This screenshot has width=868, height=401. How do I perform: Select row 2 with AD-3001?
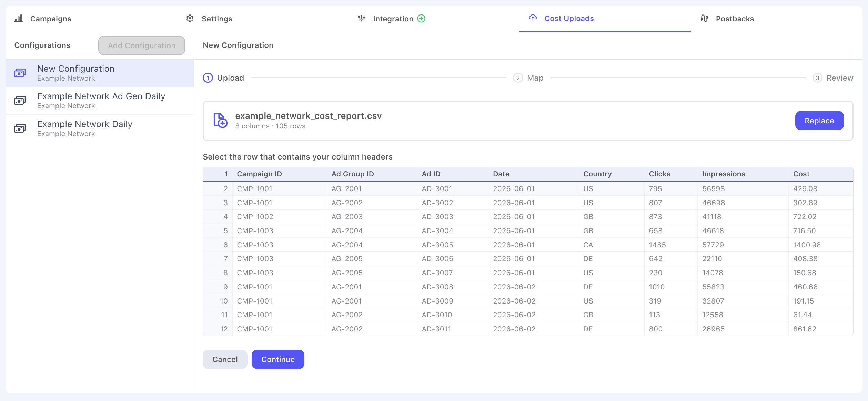[x=528, y=189]
